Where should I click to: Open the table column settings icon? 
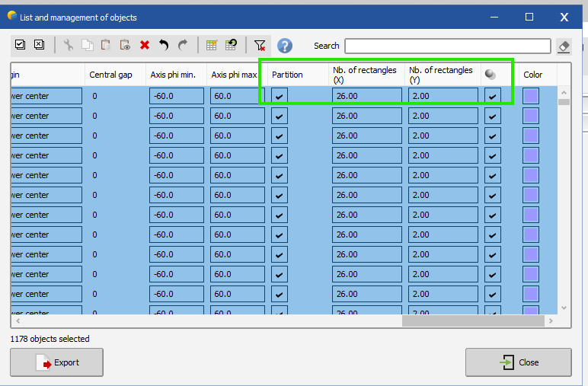pos(212,46)
